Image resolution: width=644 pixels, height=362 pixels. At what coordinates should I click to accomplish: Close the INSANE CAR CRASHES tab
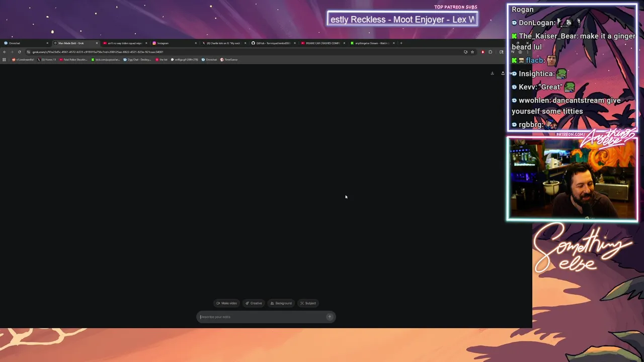344,43
